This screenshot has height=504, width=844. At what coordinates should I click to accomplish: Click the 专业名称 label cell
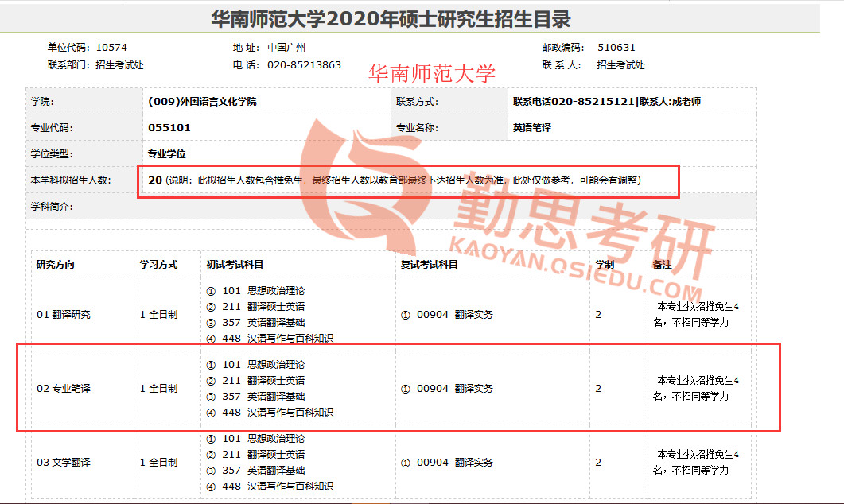[x=449, y=127]
